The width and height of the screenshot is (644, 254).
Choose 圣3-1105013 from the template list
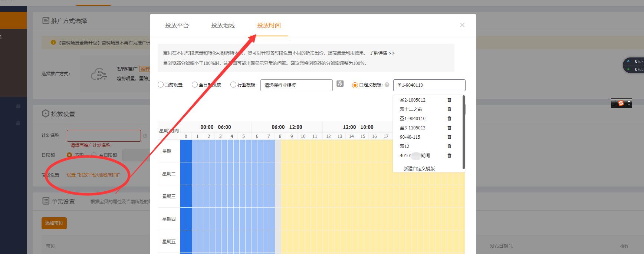(413, 128)
